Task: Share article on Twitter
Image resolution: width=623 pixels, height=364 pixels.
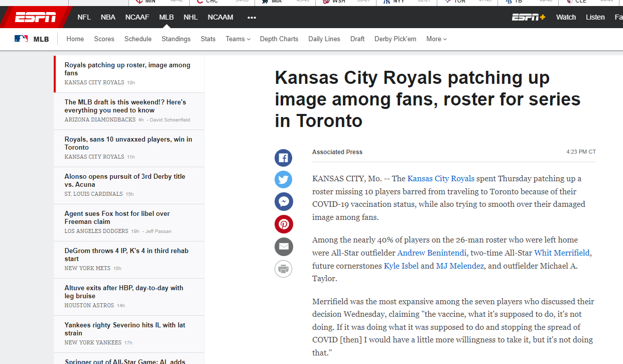Action: click(283, 180)
